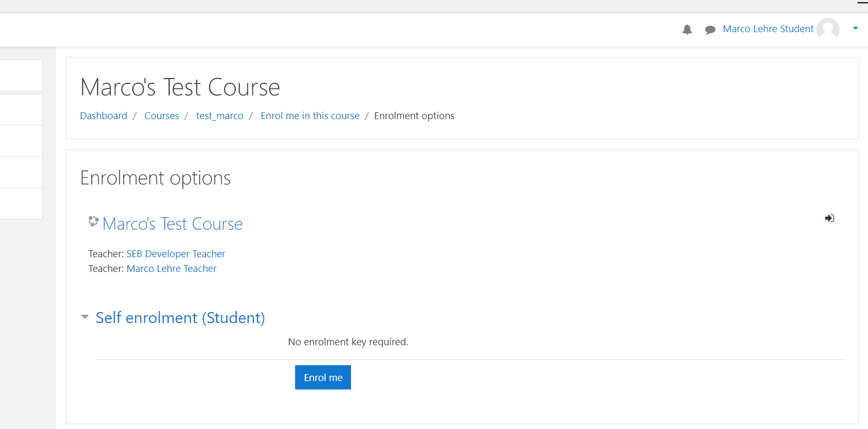Viewport: 868px width, 429px height.
Task: Open the Dashboard from the breadcrumb
Action: click(x=103, y=115)
